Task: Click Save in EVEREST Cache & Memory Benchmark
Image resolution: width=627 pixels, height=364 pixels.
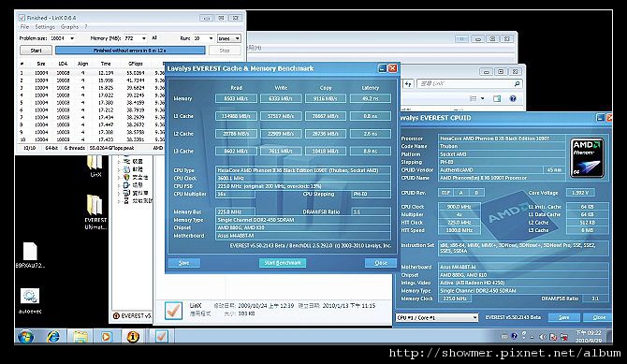Action: point(184,263)
